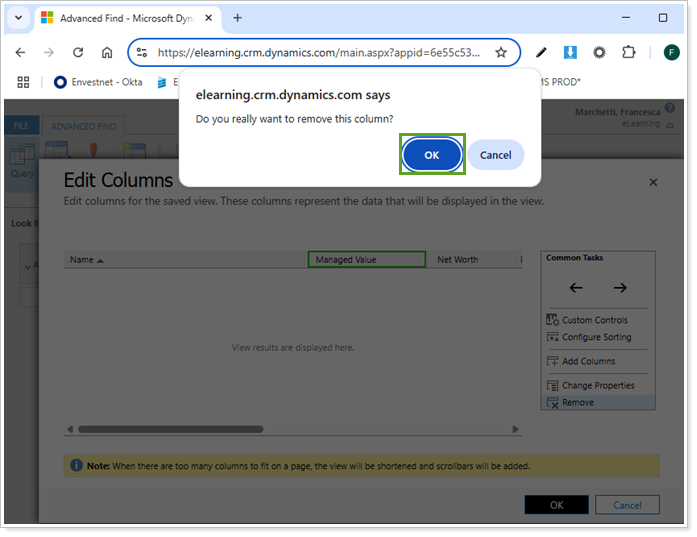Open Change Properties for column
Image resolution: width=697 pixels, height=537 pixels.
click(x=597, y=385)
